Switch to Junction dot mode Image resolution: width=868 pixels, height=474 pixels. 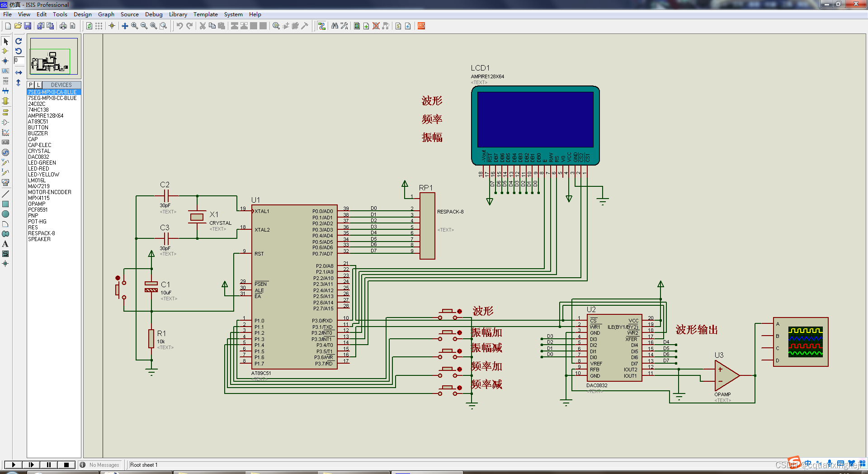click(5, 61)
